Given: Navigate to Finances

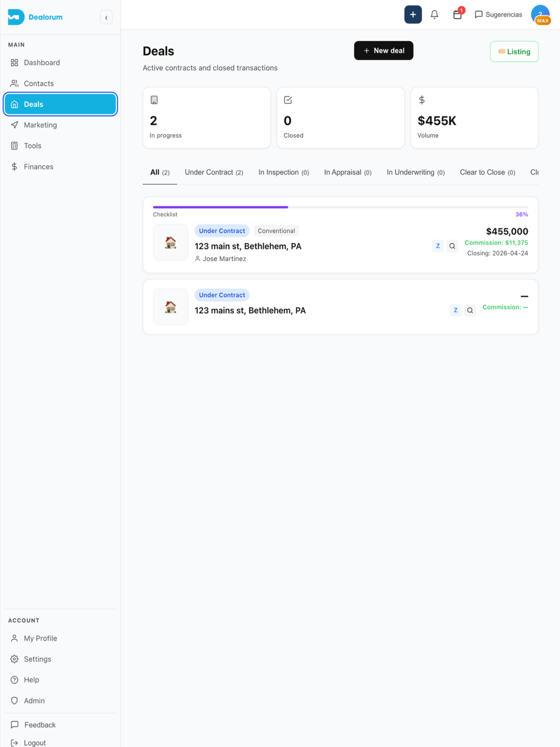Looking at the screenshot, I should coord(60,167).
